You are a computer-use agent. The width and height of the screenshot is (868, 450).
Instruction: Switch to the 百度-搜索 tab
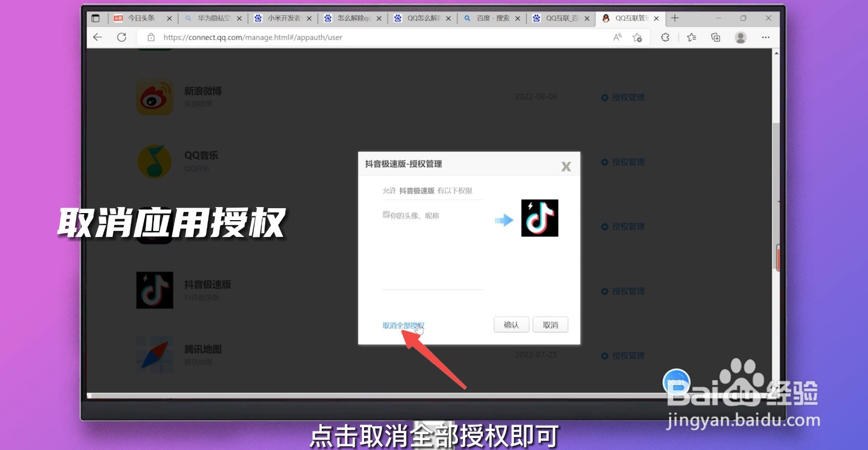[x=492, y=18]
